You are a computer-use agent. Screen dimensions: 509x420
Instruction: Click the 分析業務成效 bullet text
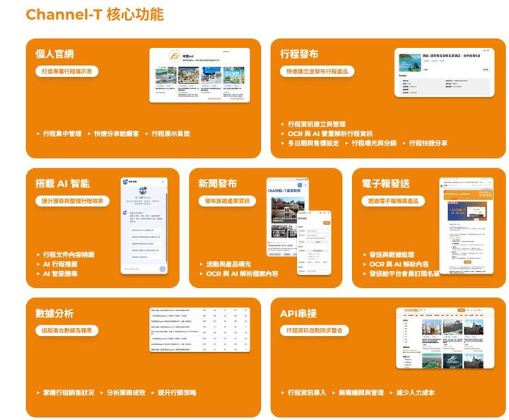(126, 392)
